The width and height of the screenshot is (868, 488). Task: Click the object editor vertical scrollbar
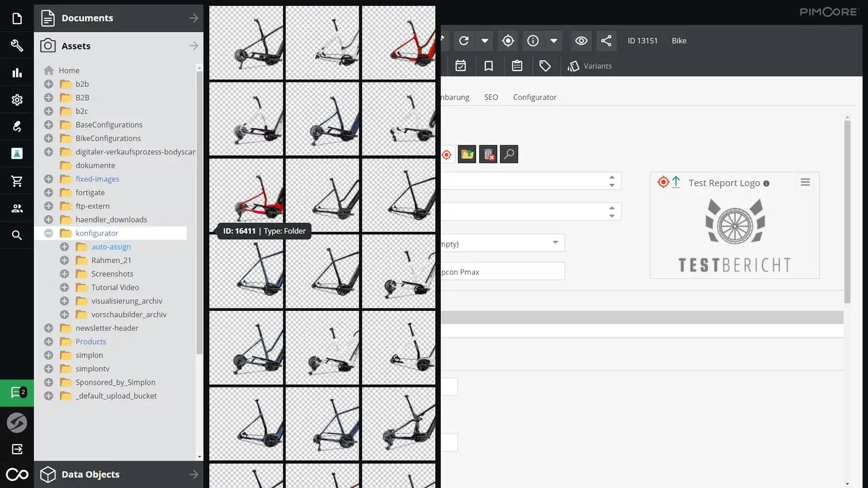pyautogui.click(x=848, y=211)
